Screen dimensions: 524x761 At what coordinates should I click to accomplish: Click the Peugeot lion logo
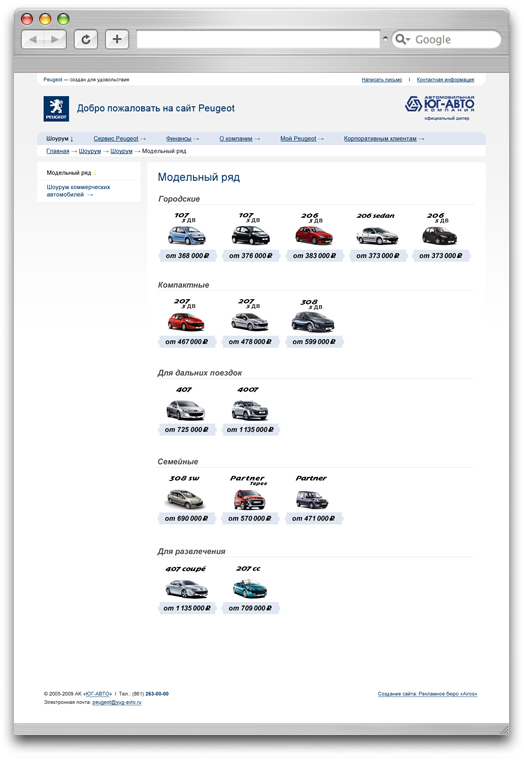(x=56, y=109)
